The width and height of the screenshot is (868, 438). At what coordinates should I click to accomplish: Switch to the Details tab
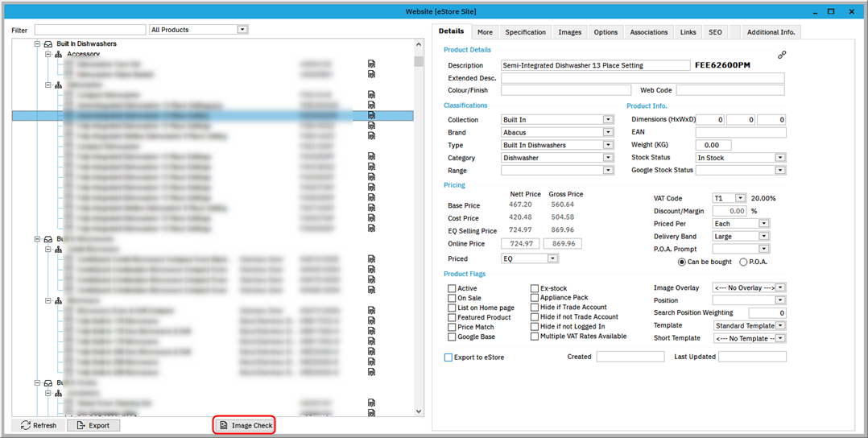tap(451, 31)
